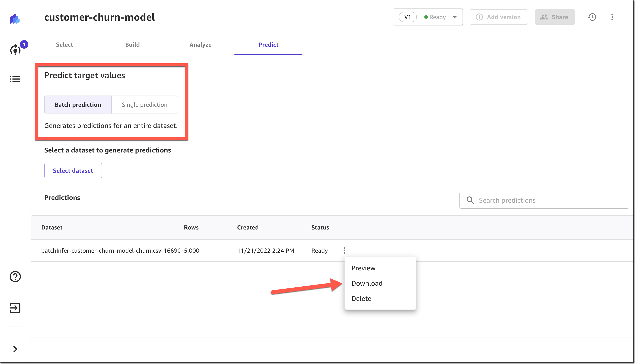Choose Download from the context menu
The width and height of the screenshot is (635, 364).
tap(367, 283)
